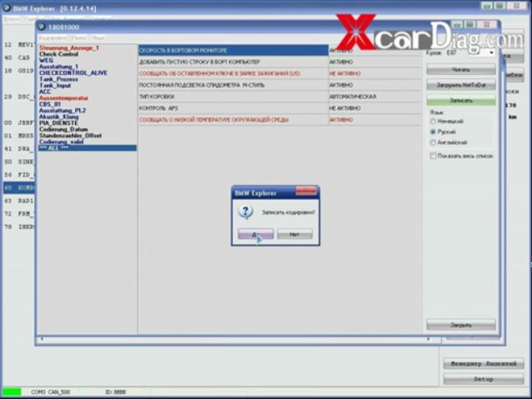This screenshot has width=532, height=399.
Task: Click the Закрыть button
Action: pos(461,325)
